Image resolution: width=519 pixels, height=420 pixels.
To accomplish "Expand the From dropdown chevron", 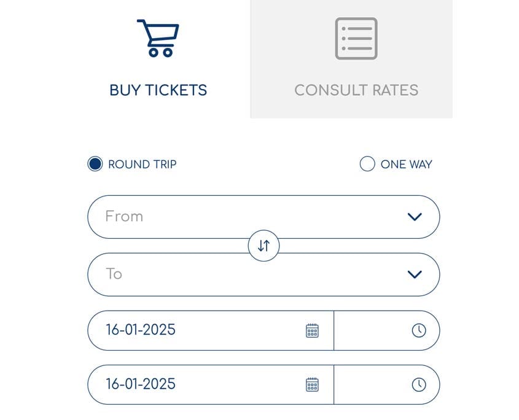I will click(x=415, y=217).
